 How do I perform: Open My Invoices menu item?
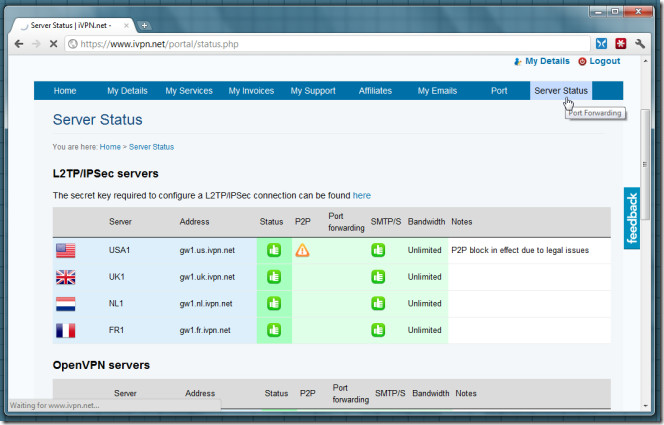pyautogui.click(x=251, y=91)
